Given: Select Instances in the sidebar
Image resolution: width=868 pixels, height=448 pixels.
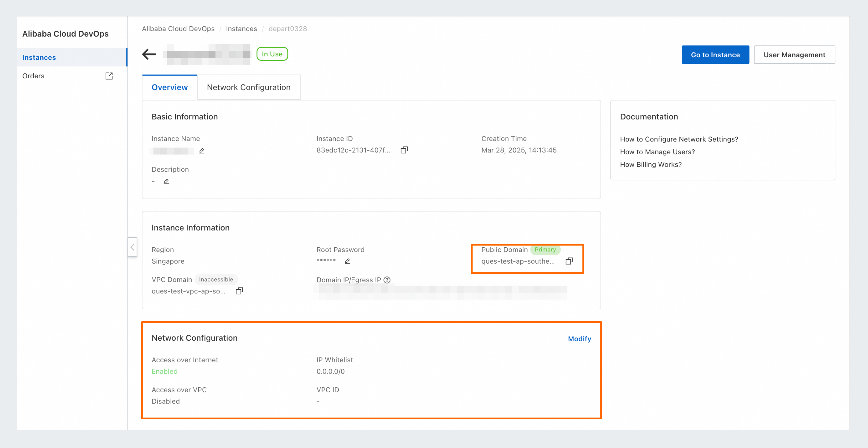Looking at the screenshot, I should click(x=72, y=57).
